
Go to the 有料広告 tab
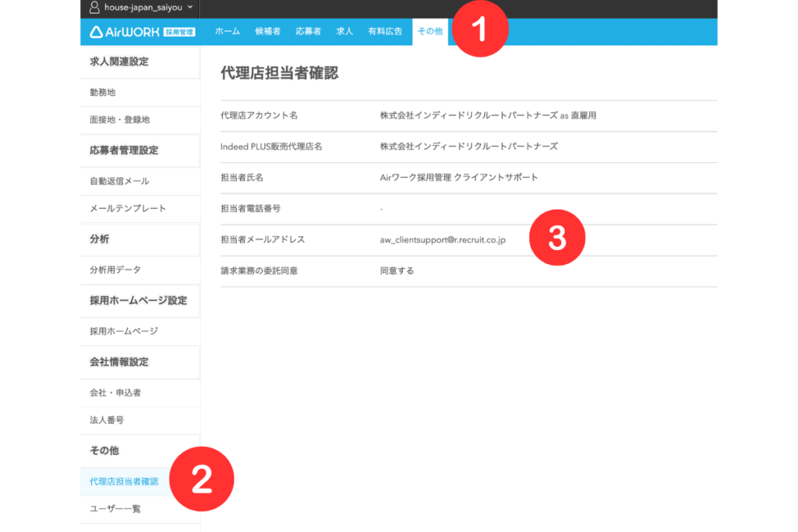pos(385,31)
